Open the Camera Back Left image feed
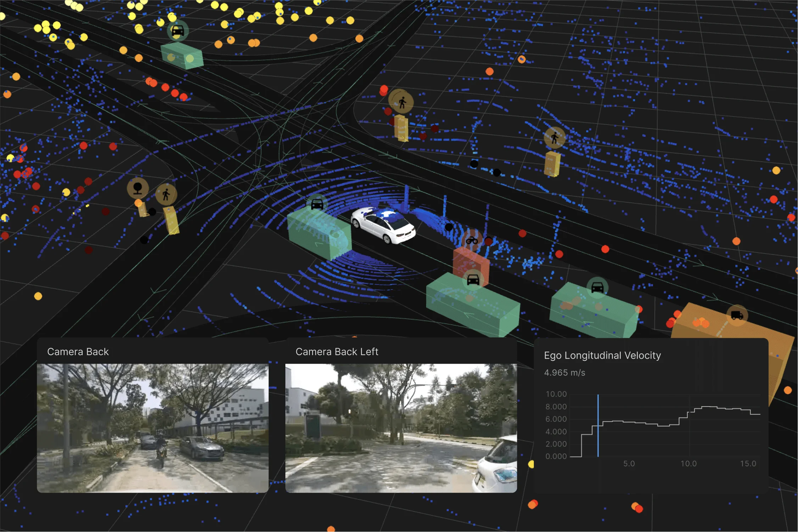Viewport: 798px width, 532px height. 401,428
